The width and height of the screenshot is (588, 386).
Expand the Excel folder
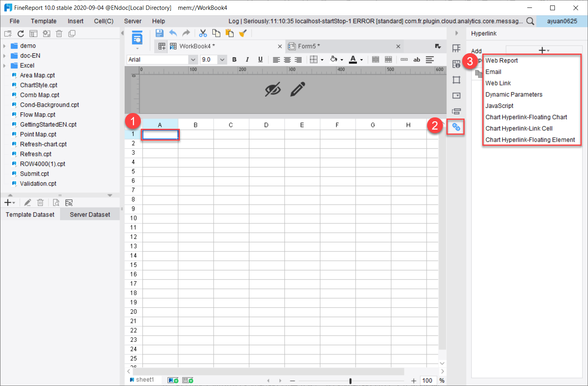[4, 65]
